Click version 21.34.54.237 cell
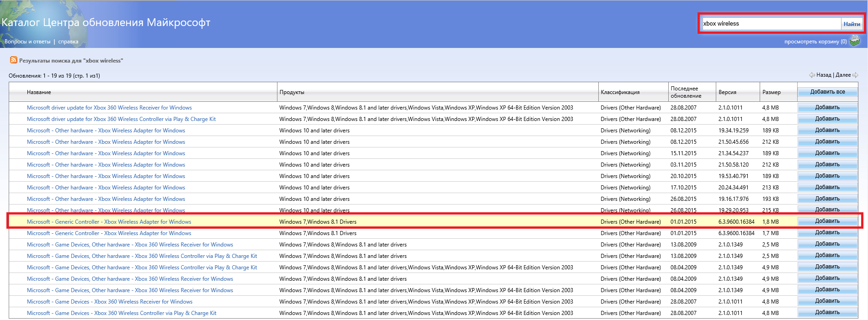 tap(733, 153)
